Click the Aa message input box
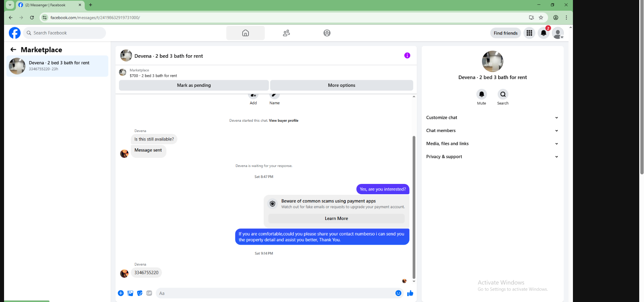 (276, 293)
